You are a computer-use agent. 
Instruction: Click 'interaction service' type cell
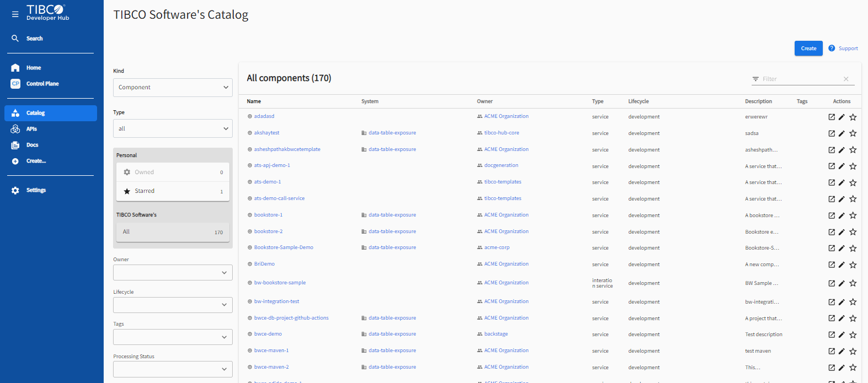point(603,283)
